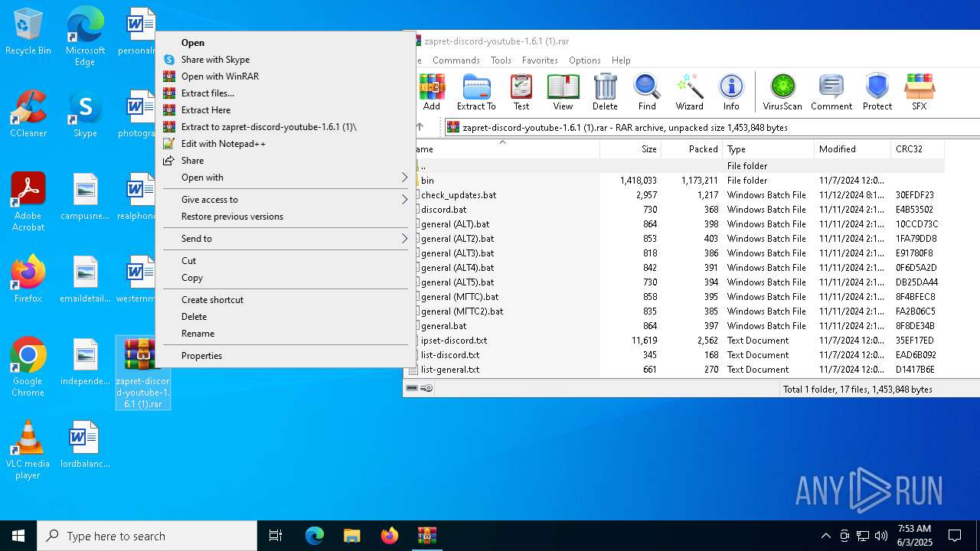Choose Share with Skype
The width and height of the screenshot is (980, 551).
click(x=286, y=60)
